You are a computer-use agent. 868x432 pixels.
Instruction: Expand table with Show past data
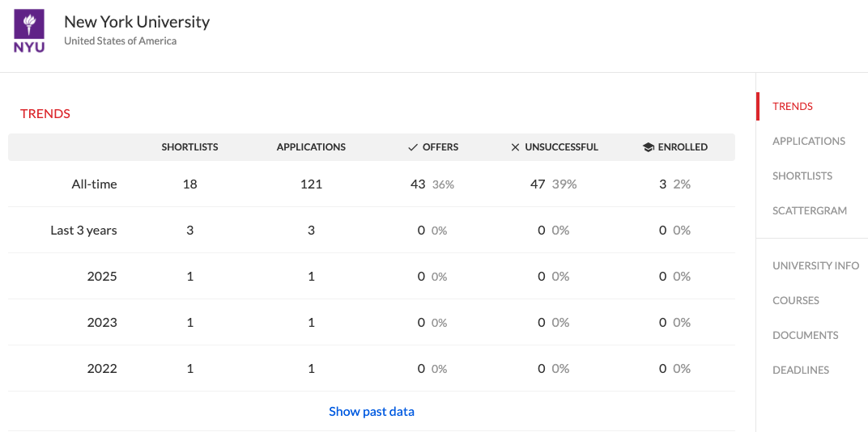click(x=371, y=412)
